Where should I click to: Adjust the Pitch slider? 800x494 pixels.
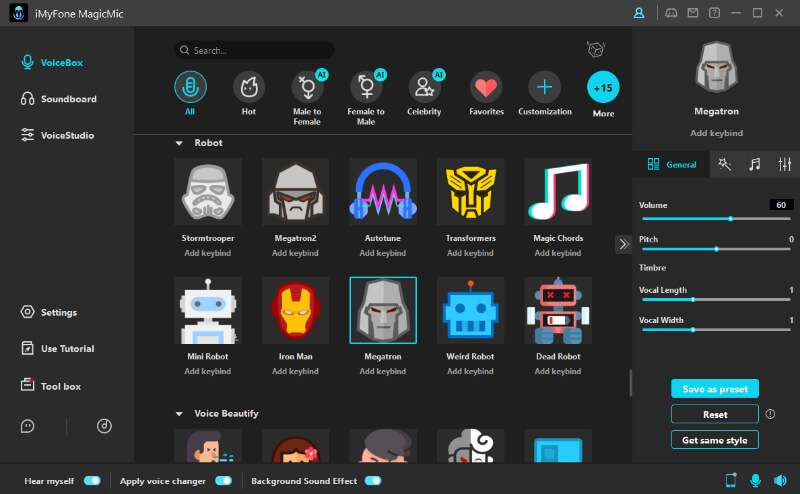(x=716, y=249)
